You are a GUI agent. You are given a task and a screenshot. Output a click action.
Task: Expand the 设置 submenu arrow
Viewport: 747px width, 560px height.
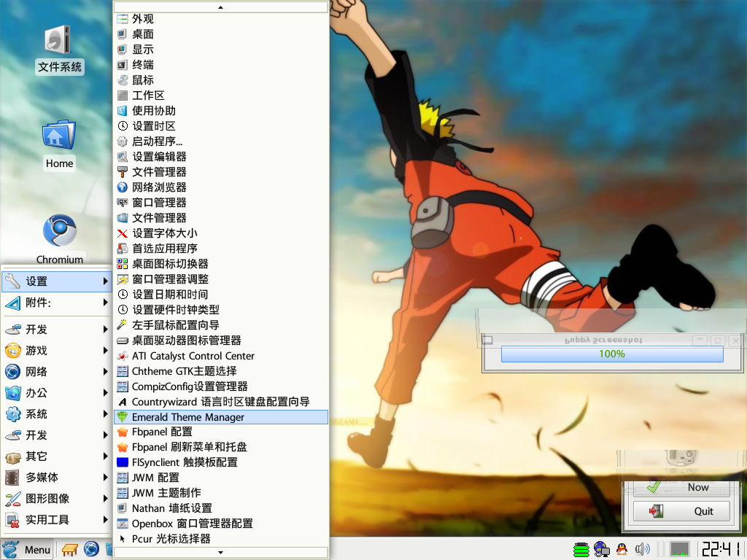pos(105,281)
